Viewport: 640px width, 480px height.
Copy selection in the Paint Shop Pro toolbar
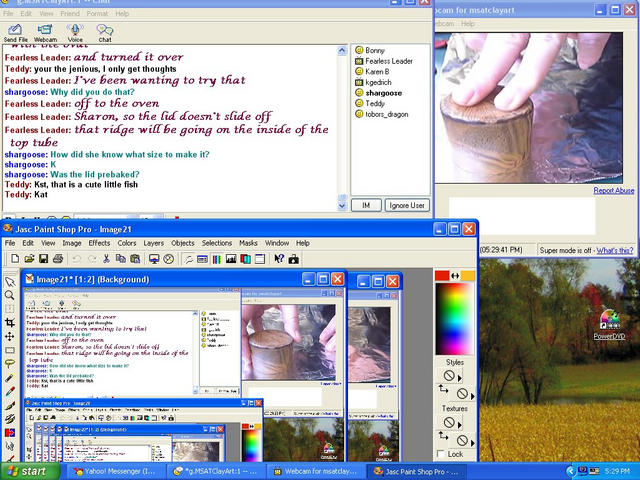[x=120, y=259]
